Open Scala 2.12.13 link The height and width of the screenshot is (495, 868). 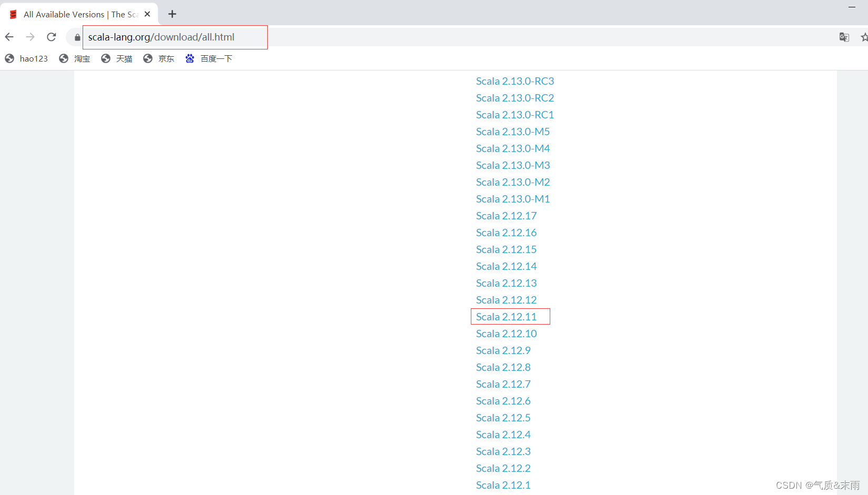[507, 283]
